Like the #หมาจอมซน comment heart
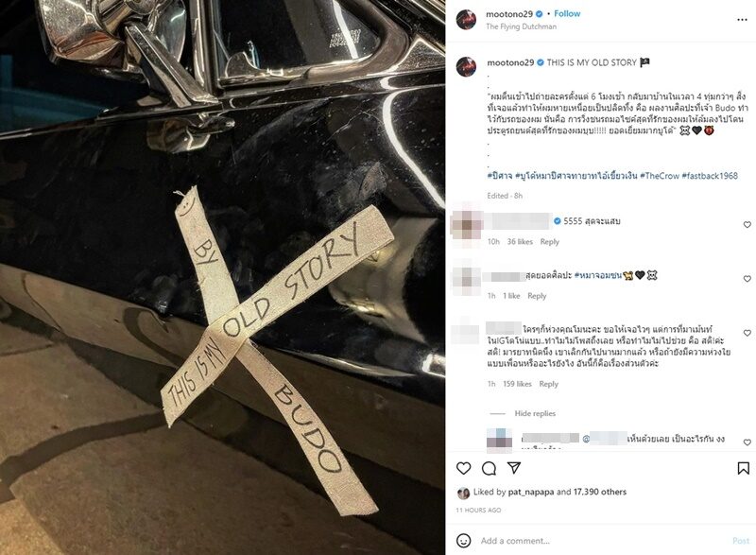Viewport: 756px width, 555px height. pyautogui.click(x=747, y=279)
